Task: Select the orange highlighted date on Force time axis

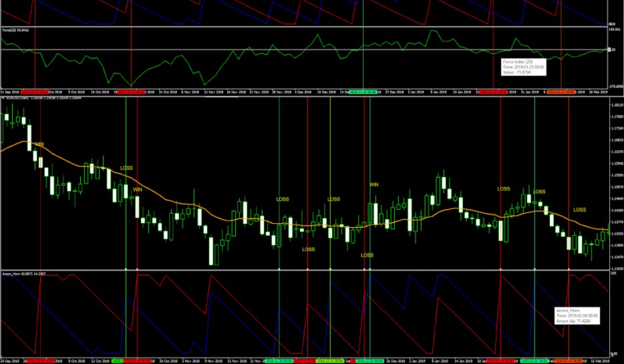Action: click(x=561, y=92)
